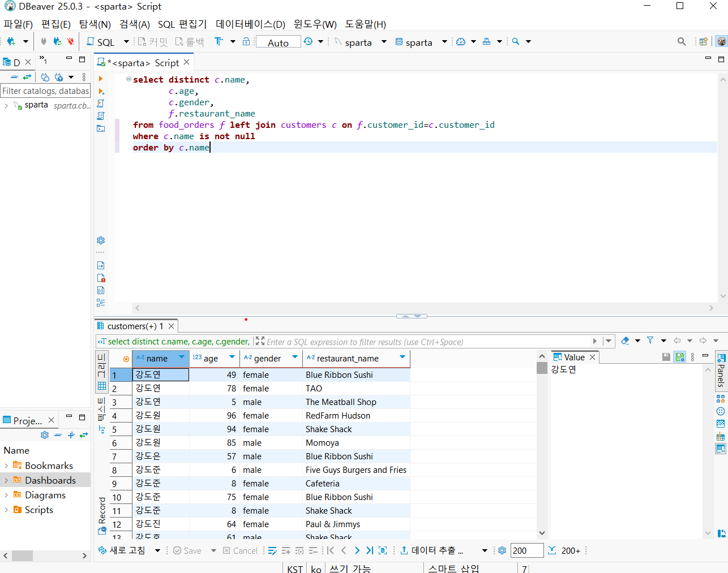Toggle Record mode at result bottom left

(x=102, y=515)
